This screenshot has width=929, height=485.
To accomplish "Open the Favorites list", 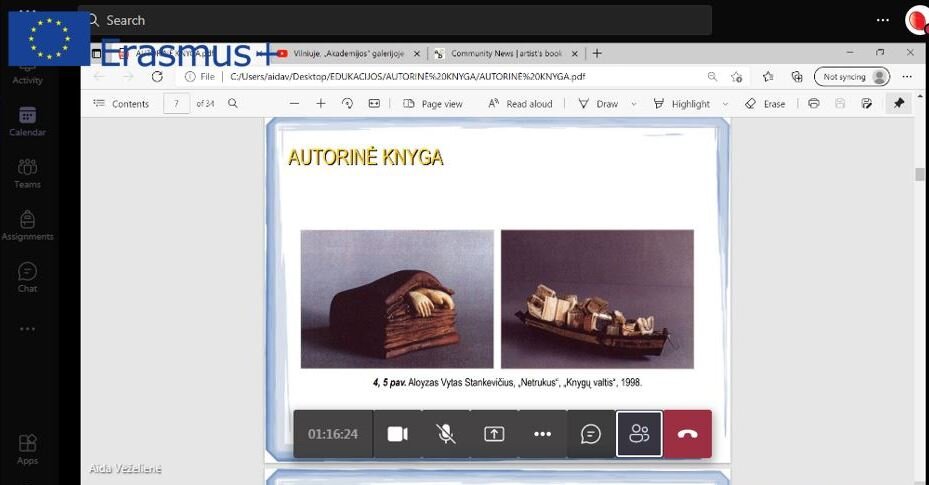I will pos(768,76).
